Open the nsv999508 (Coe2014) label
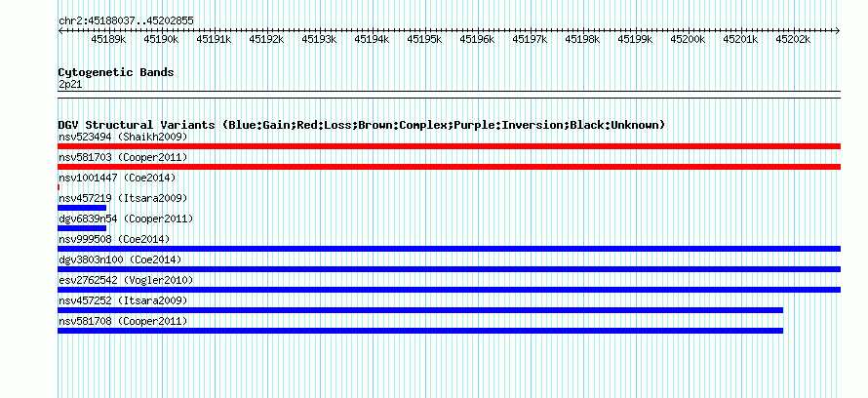 coord(114,239)
